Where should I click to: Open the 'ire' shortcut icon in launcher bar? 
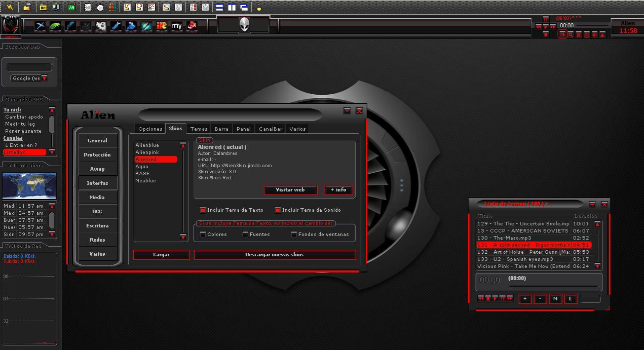tap(162, 25)
